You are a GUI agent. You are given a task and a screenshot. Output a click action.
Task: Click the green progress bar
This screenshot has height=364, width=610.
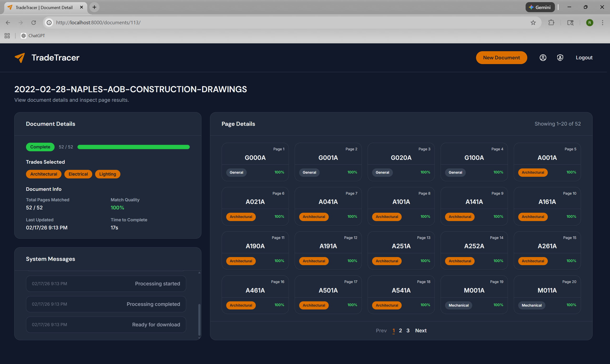[x=133, y=147]
